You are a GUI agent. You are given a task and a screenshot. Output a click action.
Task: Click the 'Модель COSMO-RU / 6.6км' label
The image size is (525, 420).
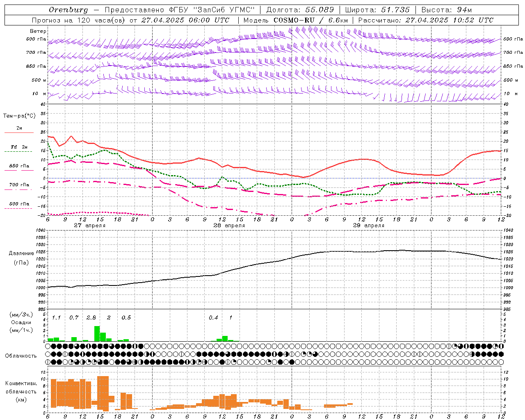click(295, 20)
